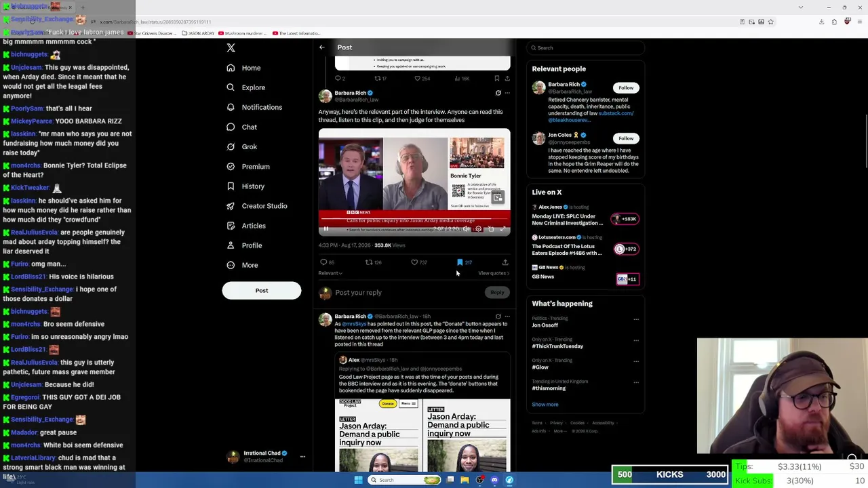
Task: Click the X search field
Action: [586, 48]
